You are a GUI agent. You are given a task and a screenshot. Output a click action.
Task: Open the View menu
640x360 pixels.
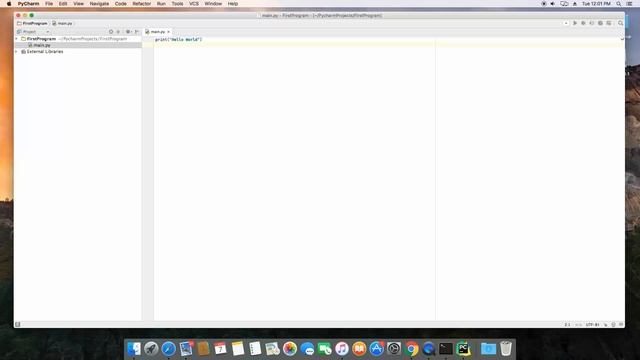pos(78,4)
